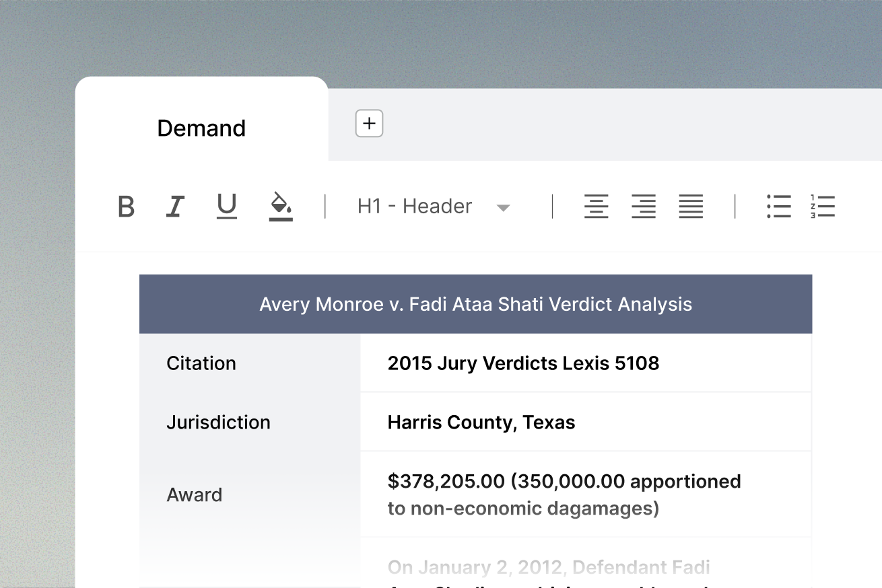This screenshot has height=588, width=882.
Task: Select the Award row label
Action: (195, 495)
